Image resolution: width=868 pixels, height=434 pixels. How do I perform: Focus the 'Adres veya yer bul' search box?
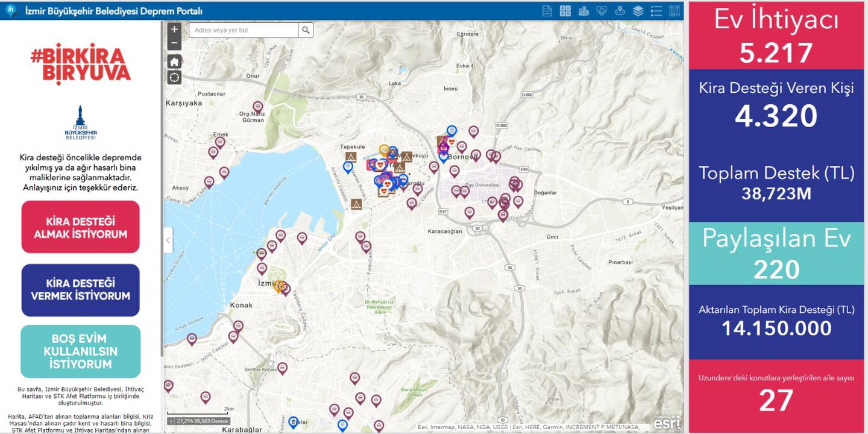click(x=244, y=30)
